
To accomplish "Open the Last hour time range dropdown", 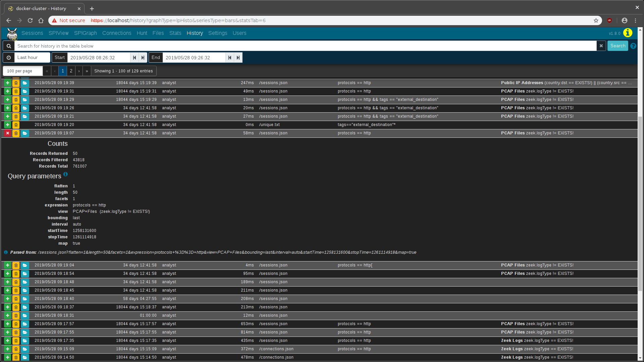I will pyautogui.click(x=32, y=58).
